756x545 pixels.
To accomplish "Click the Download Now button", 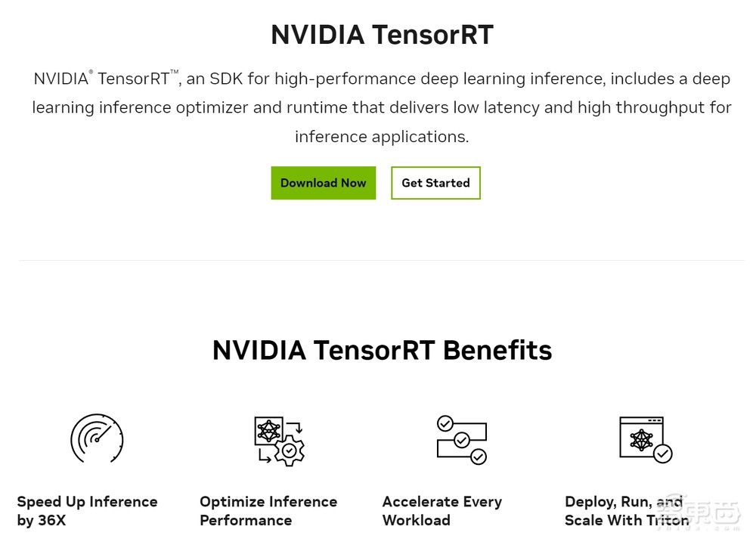I will [323, 183].
